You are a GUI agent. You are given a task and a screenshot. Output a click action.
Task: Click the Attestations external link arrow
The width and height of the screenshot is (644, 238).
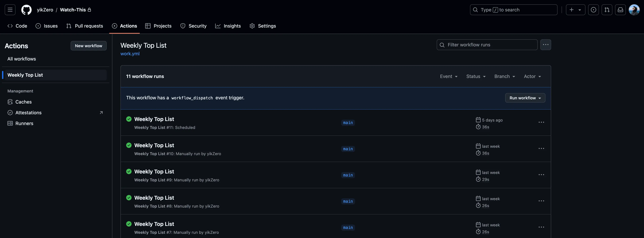[x=101, y=113]
